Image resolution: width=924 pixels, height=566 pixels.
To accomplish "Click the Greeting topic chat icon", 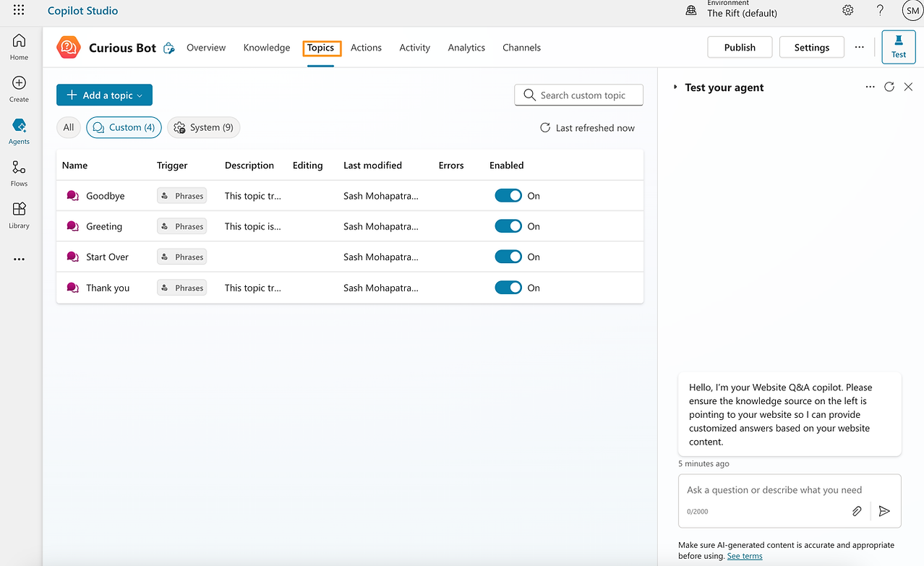I will [72, 226].
